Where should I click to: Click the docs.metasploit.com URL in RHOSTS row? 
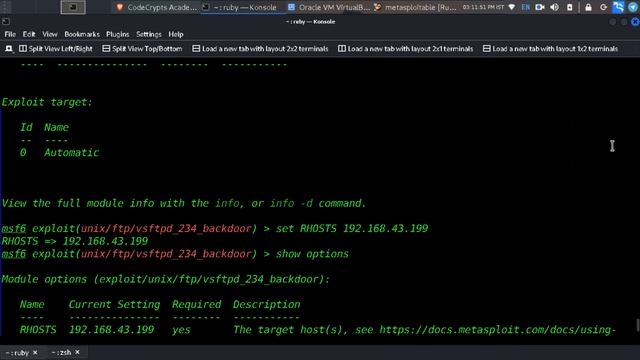pos(497,330)
